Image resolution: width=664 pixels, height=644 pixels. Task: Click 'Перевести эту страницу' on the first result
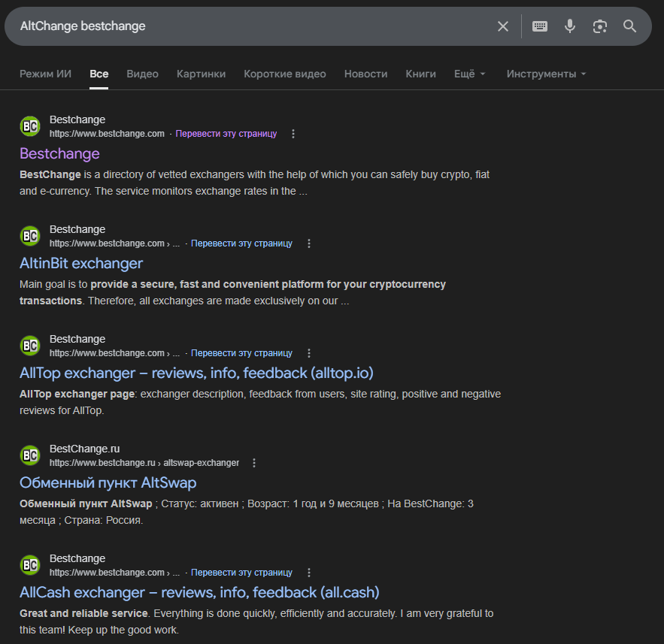227,133
